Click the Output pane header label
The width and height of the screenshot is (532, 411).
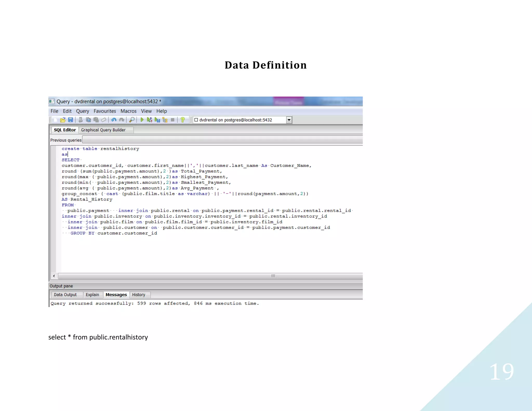tap(61, 286)
